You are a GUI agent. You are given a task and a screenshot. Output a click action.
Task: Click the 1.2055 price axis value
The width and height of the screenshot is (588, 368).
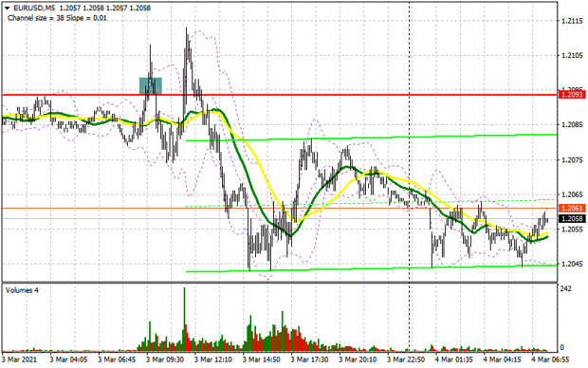(x=572, y=230)
